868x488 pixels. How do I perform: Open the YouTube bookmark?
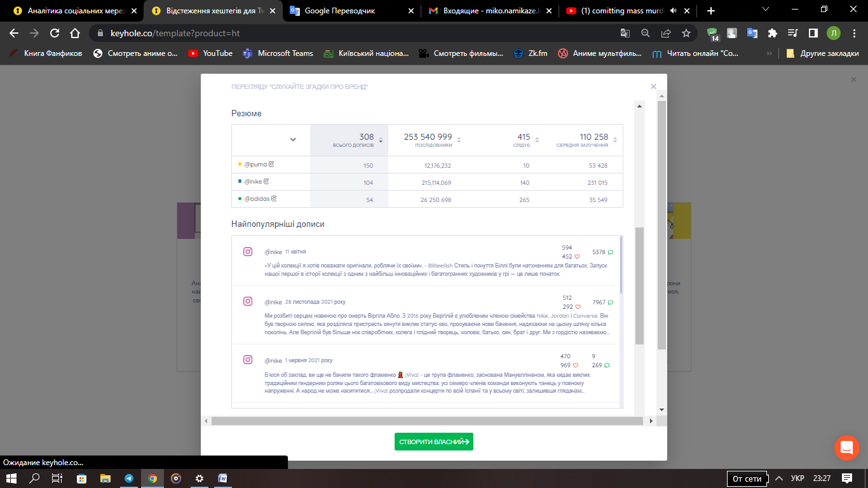click(210, 53)
